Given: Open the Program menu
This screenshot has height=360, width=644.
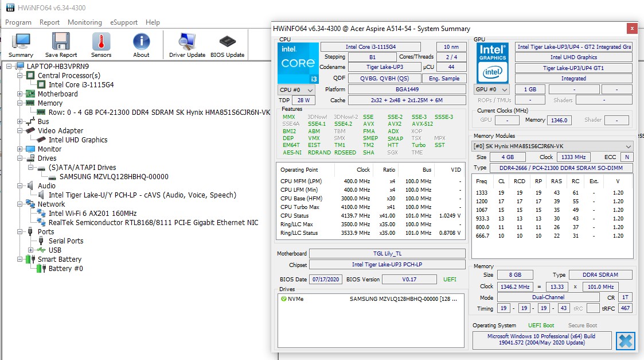Looking at the screenshot, I should [x=18, y=22].
